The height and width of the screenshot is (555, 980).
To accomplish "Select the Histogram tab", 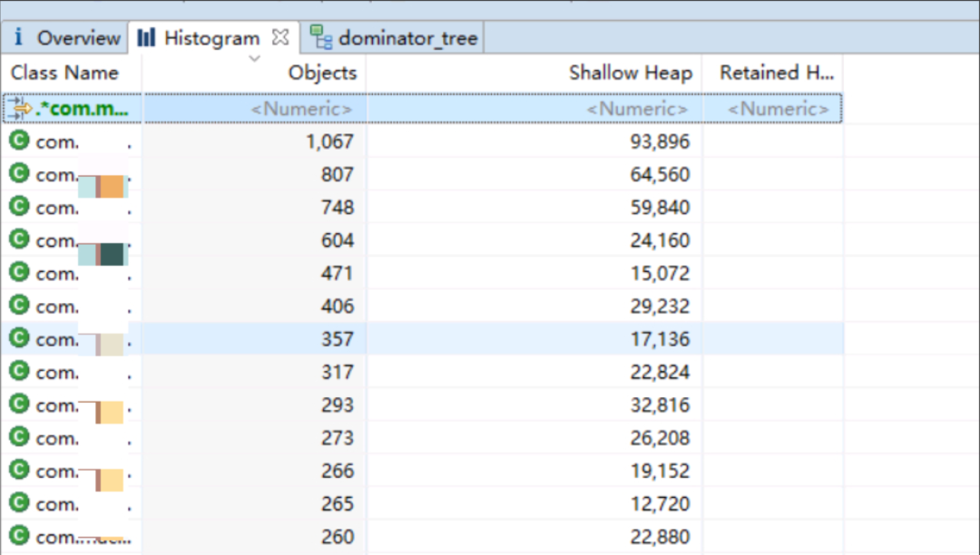I will (211, 38).
